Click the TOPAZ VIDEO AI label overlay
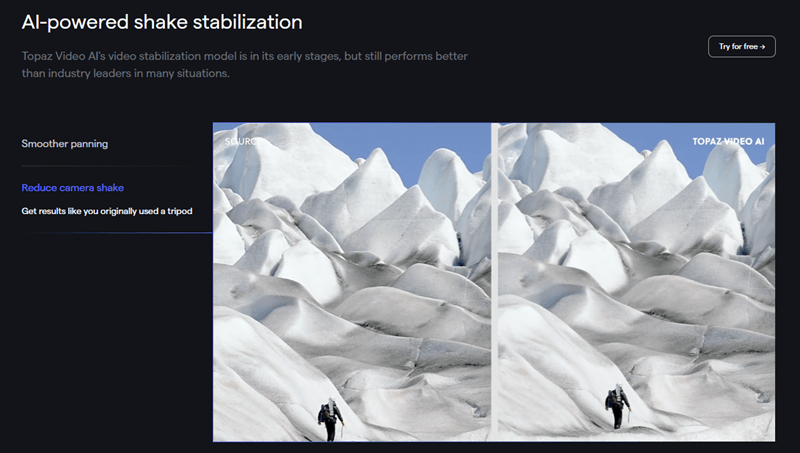 tap(728, 141)
